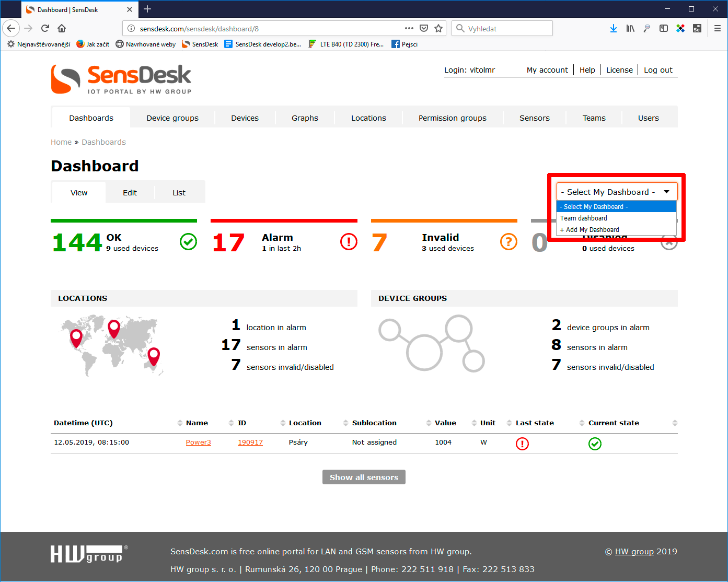Go to the Teams tab
This screenshot has width=728, height=582.
(594, 118)
